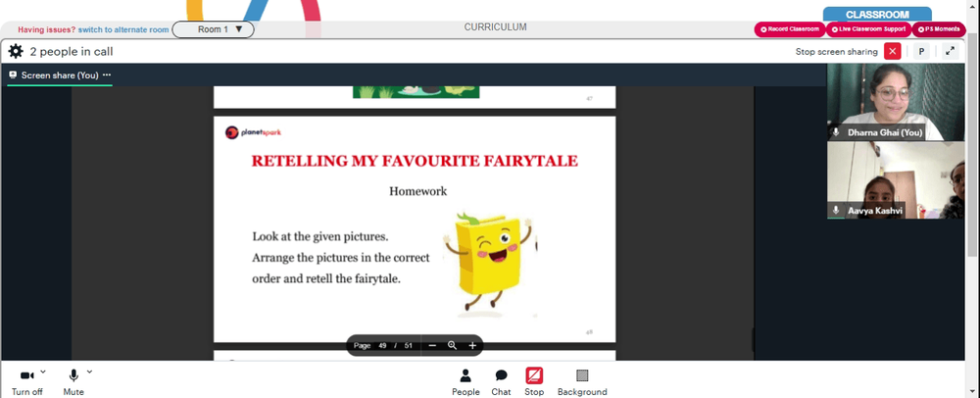Click the "2 people in call" text
The height and width of the screenshot is (398, 980).
(x=72, y=52)
